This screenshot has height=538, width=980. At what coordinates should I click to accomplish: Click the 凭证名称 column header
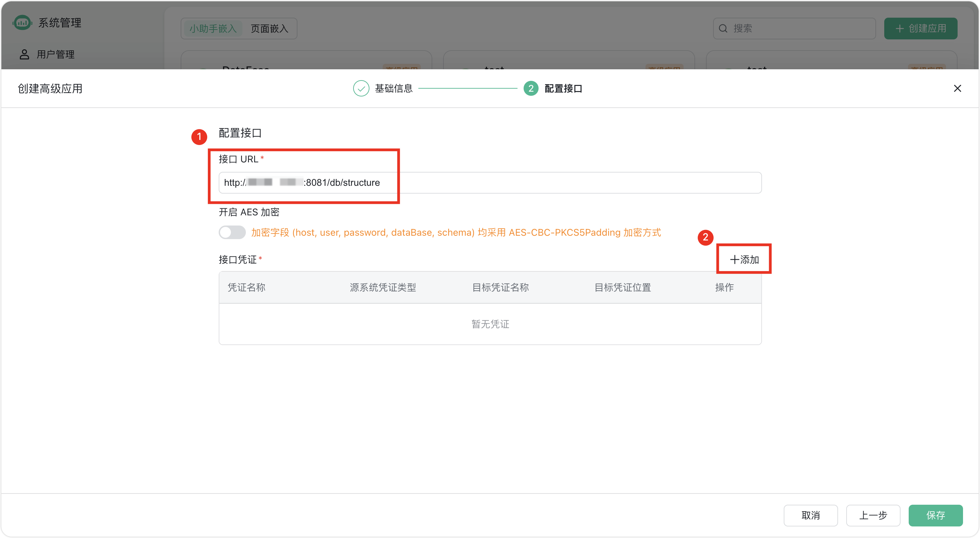(x=247, y=287)
